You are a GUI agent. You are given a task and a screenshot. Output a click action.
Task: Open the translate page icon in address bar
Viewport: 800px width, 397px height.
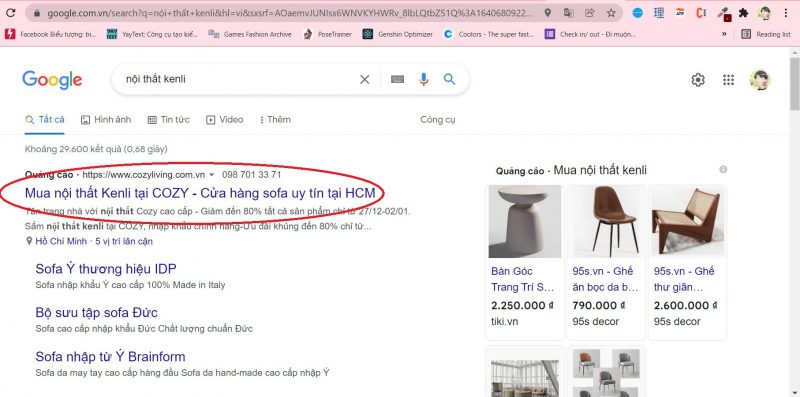(568, 13)
